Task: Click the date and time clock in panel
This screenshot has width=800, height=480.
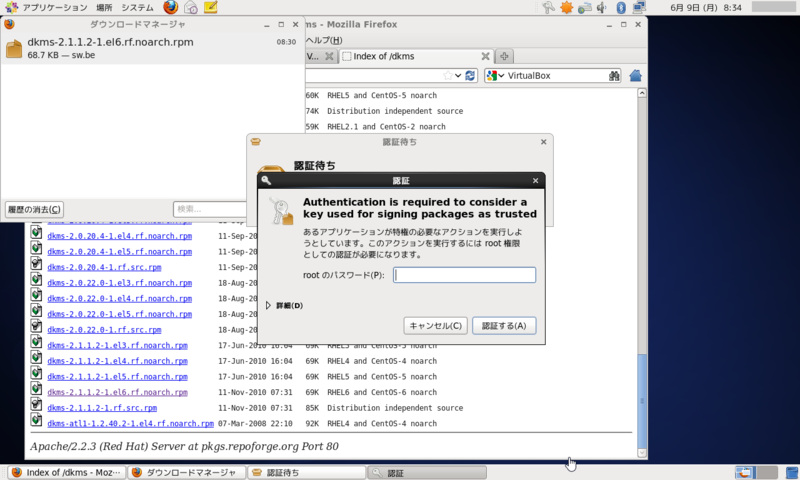Action: point(706,8)
